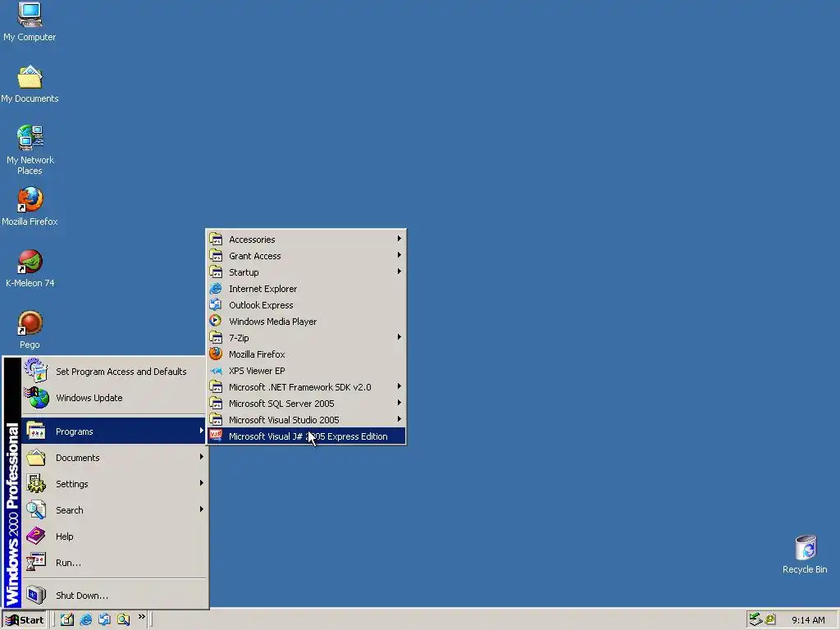Choose Shut Down... in Start menu
This screenshot has width=840, height=630.
(x=113, y=596)
